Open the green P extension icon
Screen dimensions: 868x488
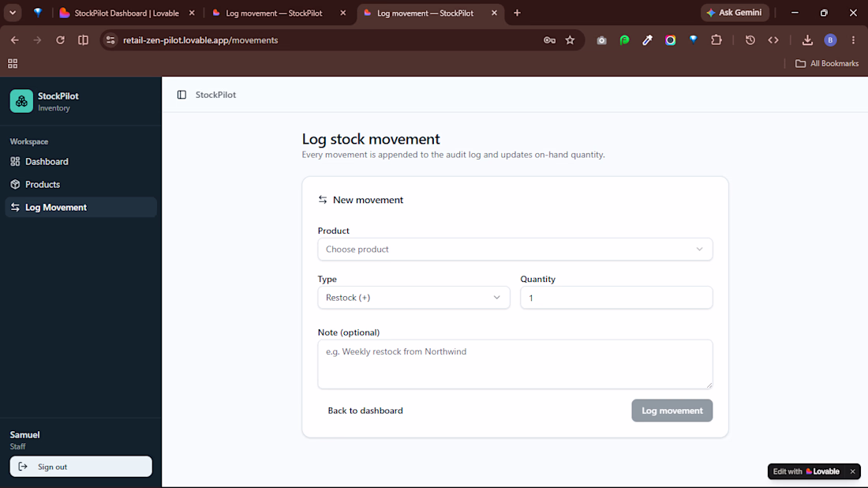pyautogui.click(x=624, y=40)
